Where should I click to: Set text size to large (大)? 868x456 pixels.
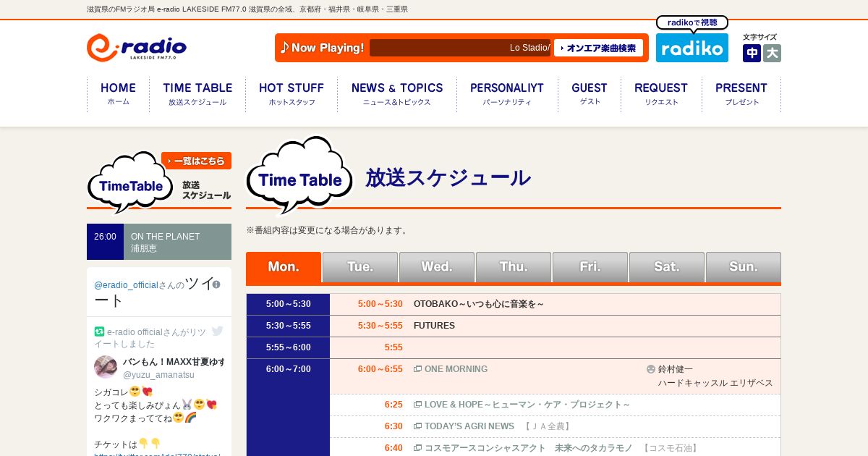[772, 53]
